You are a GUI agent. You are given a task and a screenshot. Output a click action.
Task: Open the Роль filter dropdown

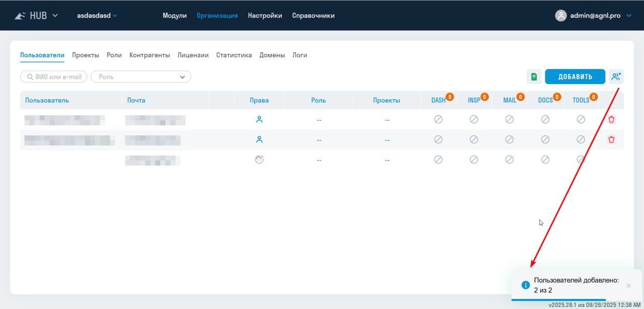[x=141, y=77]
